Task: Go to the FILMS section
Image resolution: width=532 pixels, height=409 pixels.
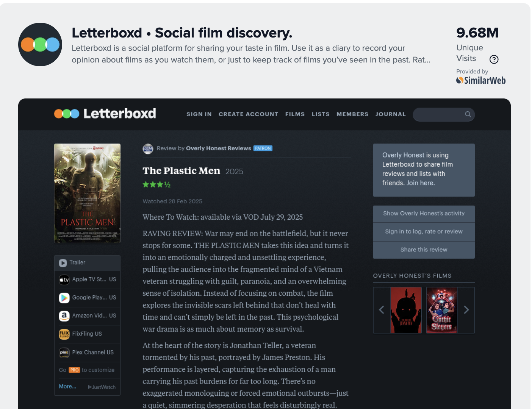Action: point(295,114)
